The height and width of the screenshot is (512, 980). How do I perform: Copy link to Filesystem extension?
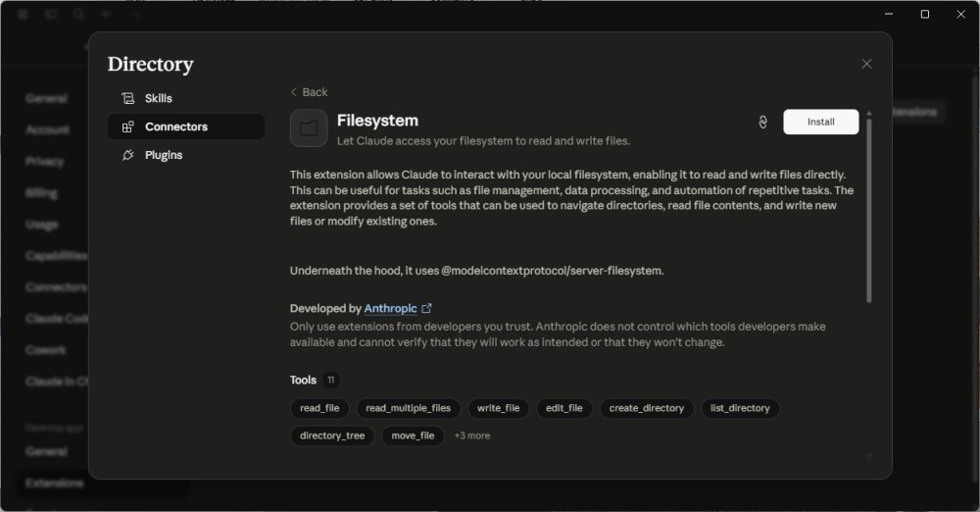(762, 122)
